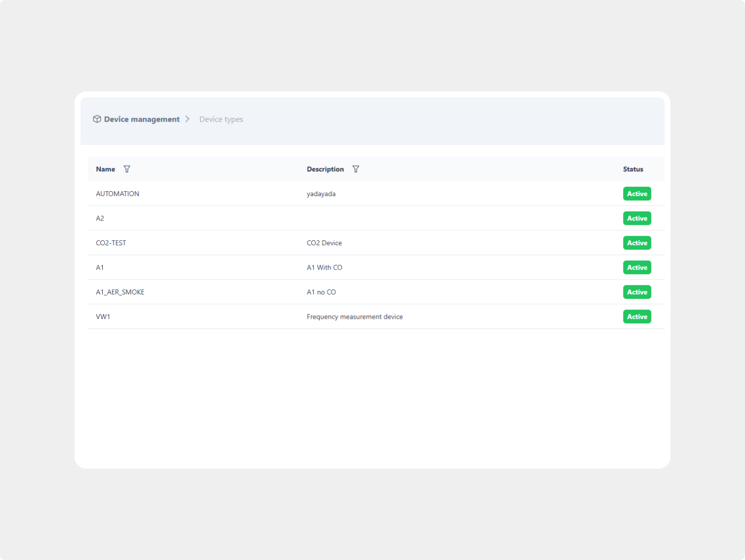This screenshot has height=560, width=745.
Task: Click the Device types breadcrumb
Action: pyautogui.click(x=221, y=119)
